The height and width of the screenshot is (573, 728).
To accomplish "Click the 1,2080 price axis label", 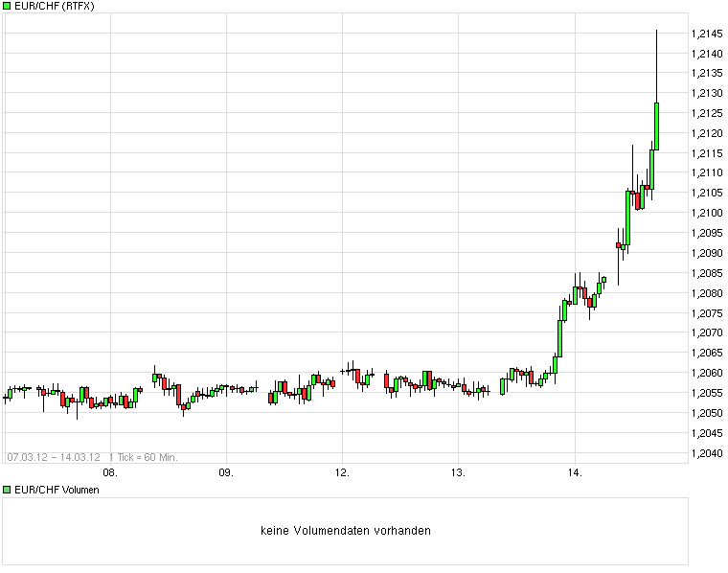I will pyautogui.click(x=707, y=293).
